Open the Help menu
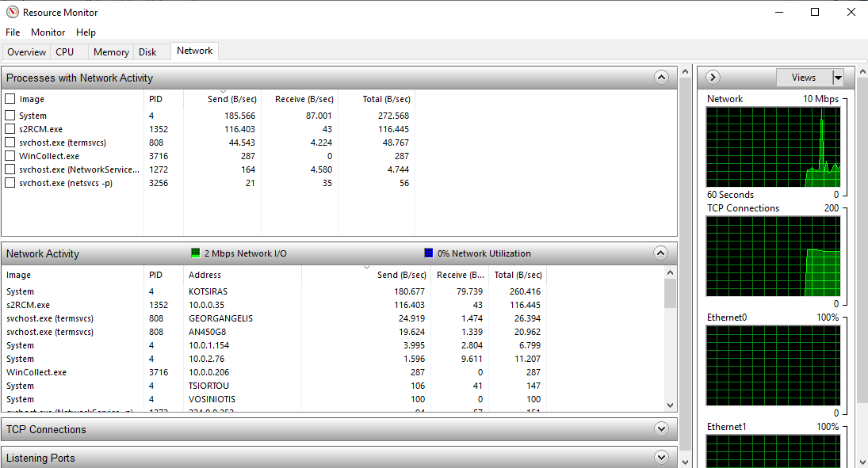Image resolution: width=868 pixels, height=468 pixels. (86, 32)
